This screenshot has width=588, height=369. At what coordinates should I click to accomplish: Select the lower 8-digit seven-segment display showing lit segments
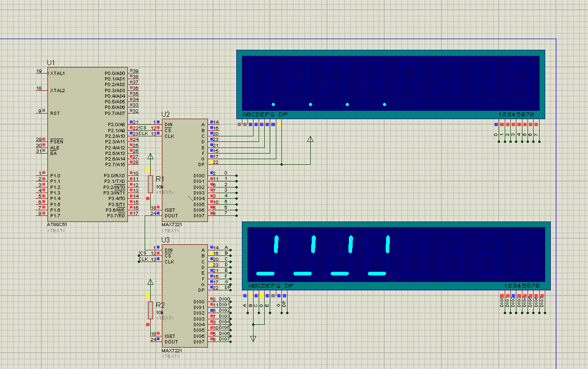[396, 256]
